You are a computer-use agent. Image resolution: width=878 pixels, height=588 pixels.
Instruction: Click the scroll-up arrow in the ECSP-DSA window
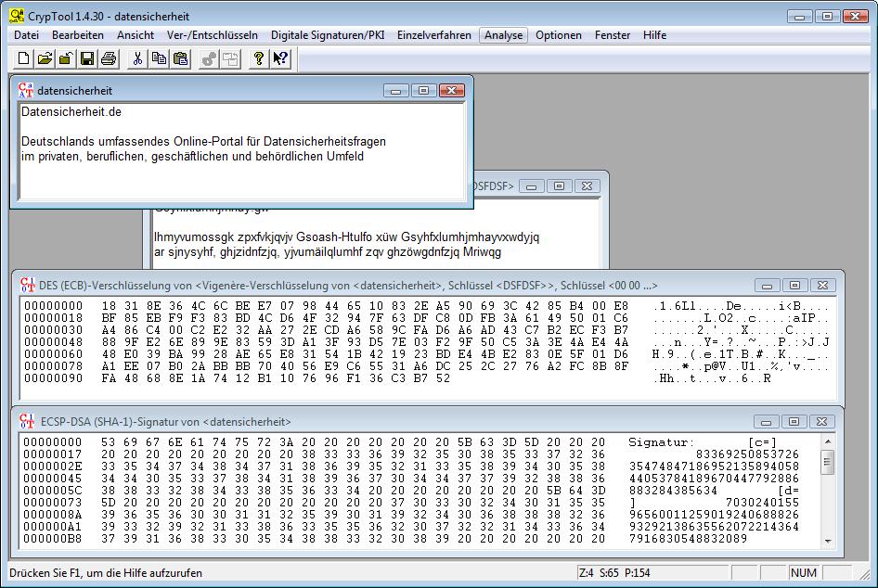pyautogui.click(x=828, y=441)
